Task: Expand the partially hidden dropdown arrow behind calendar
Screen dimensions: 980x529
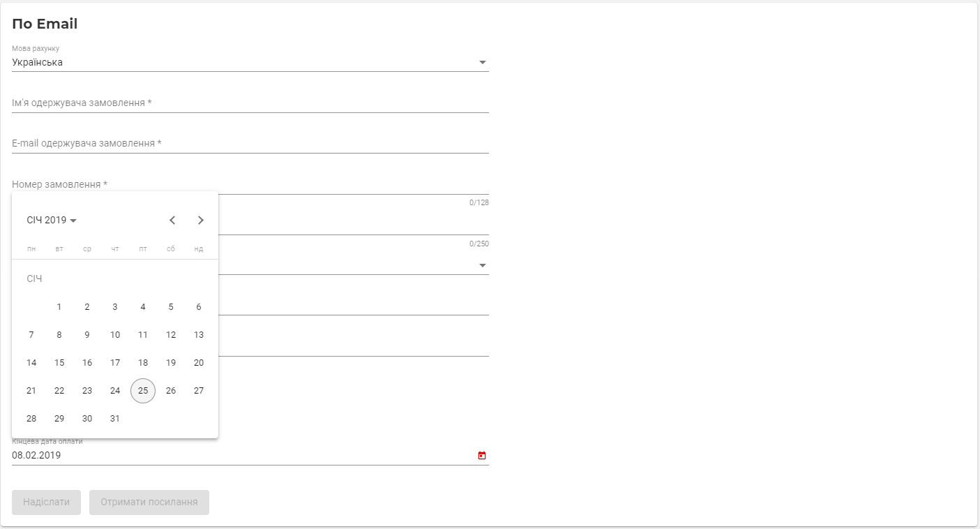Action: point(482,266)
